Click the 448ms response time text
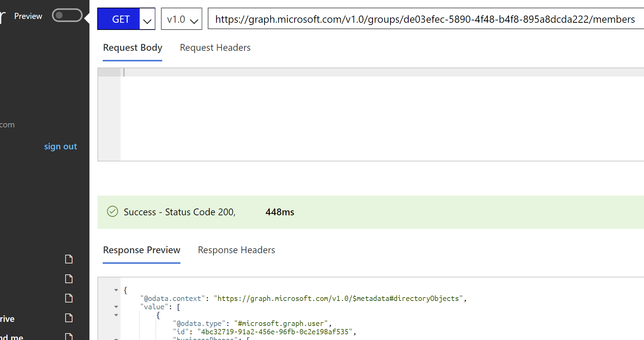This screenshot has height=340, width=644. point(280,212)
